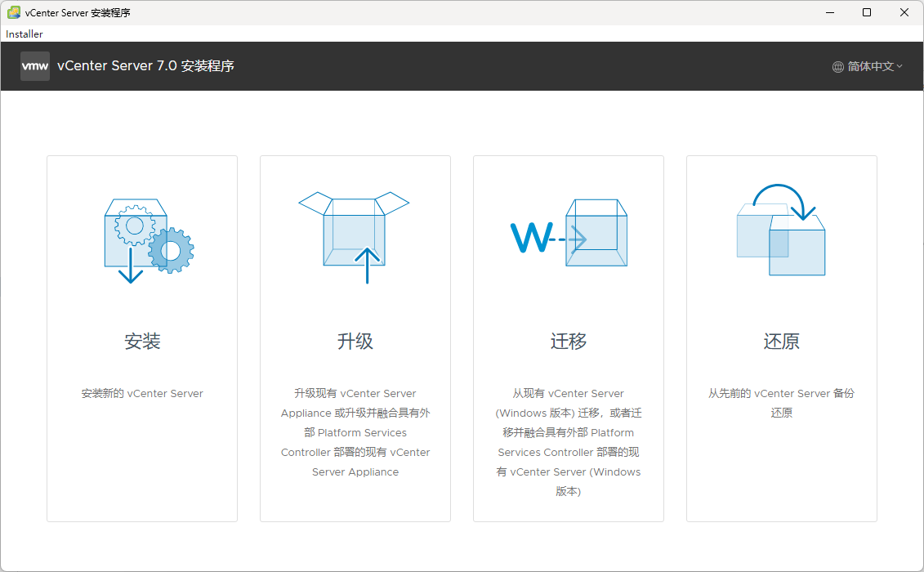Click the Restore circular arrow cubes icon
The width and height of the screenshot is (924, 572).
pos(781,230)
